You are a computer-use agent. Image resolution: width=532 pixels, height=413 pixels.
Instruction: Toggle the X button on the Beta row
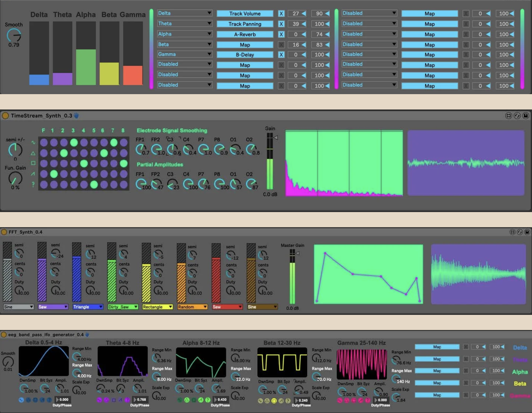(x=281, y=45)
